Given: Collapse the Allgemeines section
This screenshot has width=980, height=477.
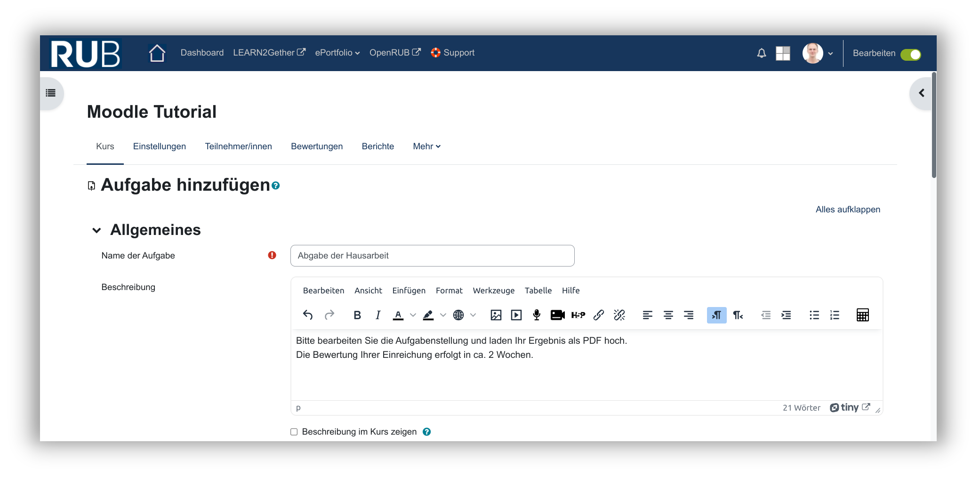Looking at the screenshot, I should [x=97, y=230].
